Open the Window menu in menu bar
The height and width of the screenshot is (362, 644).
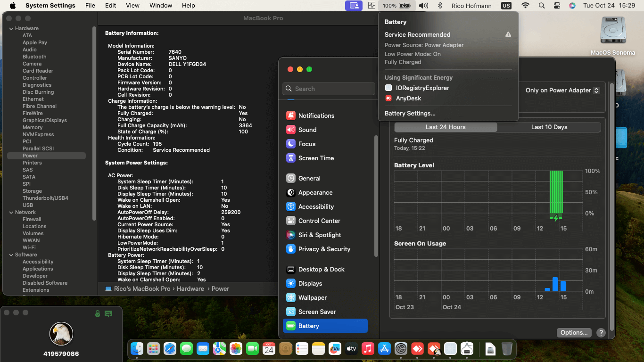(160, 6)
